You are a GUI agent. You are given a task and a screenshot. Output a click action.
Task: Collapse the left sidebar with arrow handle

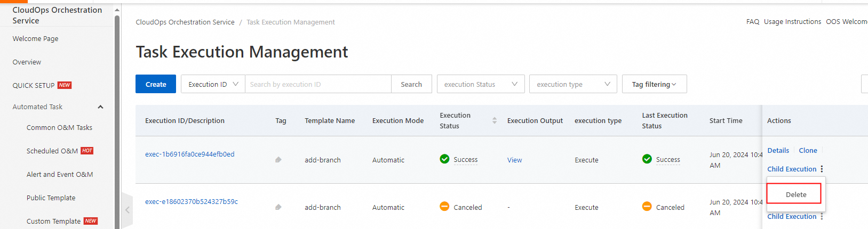(x=127, y=210)
